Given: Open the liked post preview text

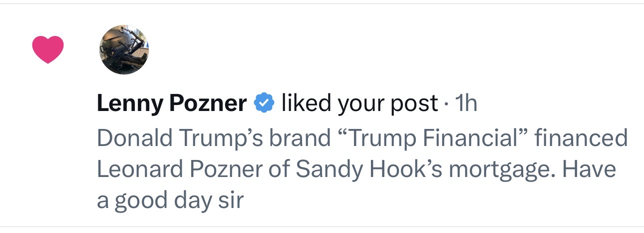Looking at the screenshot, I should point(361,169).
